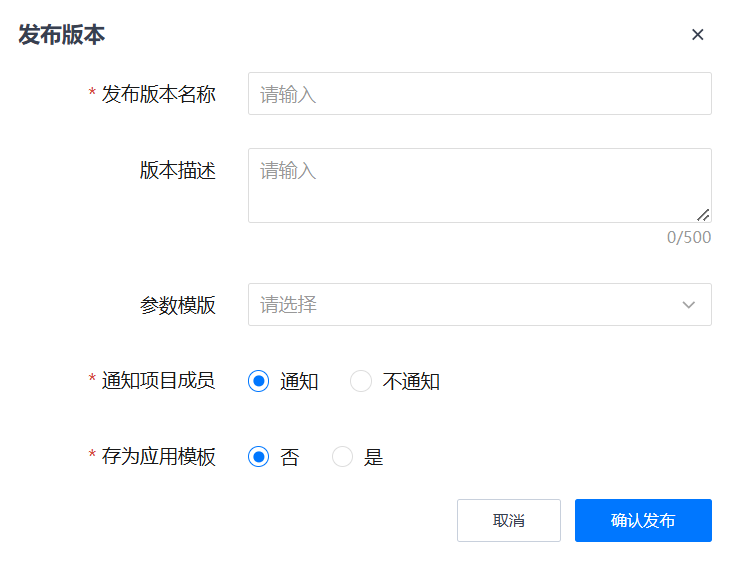The width and height of the screenshot is (738, 566).
Task: Click the 发布版本名称 field label
Action: [x=159, y=94]
